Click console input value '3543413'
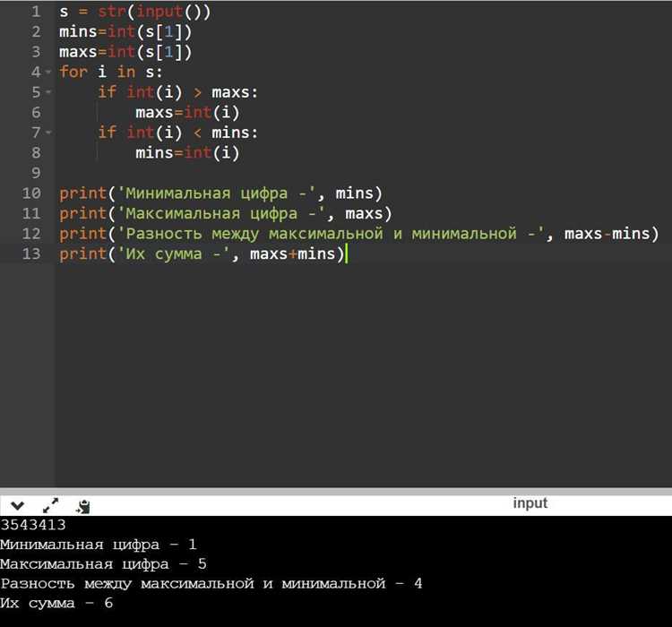This screenshot has height=627, width=672. (x=33, y=525)
